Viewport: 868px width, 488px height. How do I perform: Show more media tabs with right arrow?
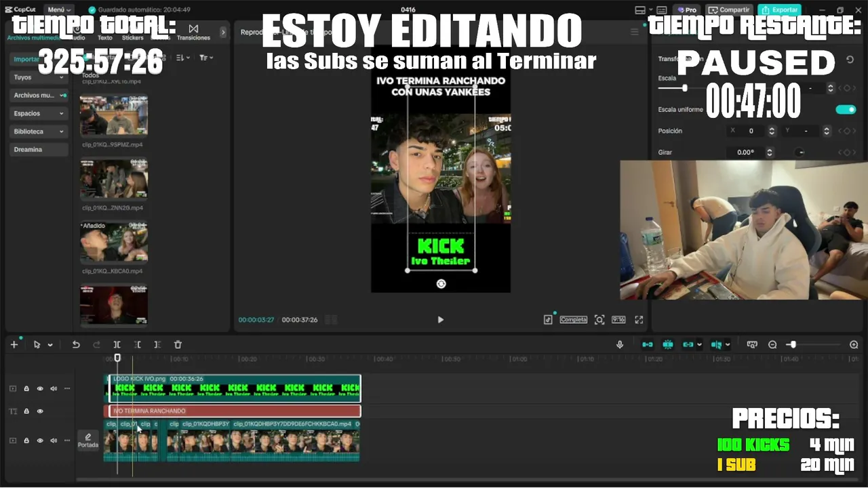click(223, 32)
